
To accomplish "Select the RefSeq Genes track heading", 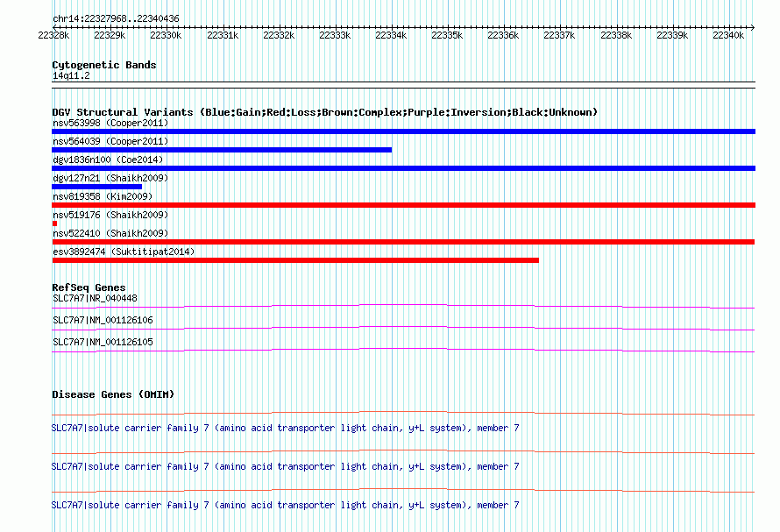I will tap(89, 287).
